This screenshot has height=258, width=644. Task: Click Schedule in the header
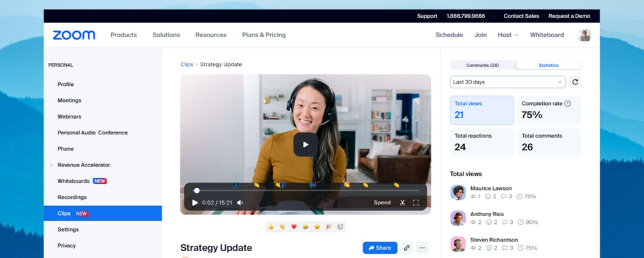(449, 35)
